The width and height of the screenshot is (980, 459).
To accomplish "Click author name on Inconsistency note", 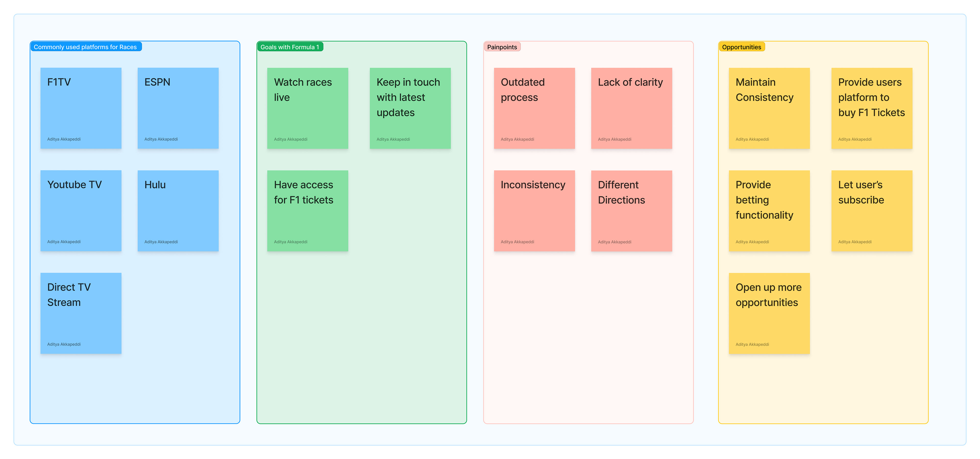I will pos(517,242).
